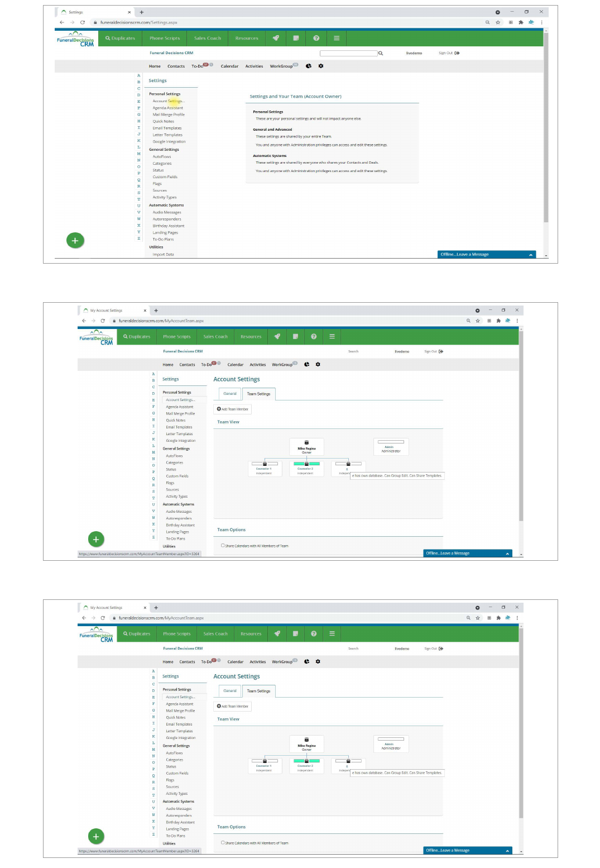Expand the Leave a Message chevron in the middle screenshot
600x868 pixels.
point(507,554)
